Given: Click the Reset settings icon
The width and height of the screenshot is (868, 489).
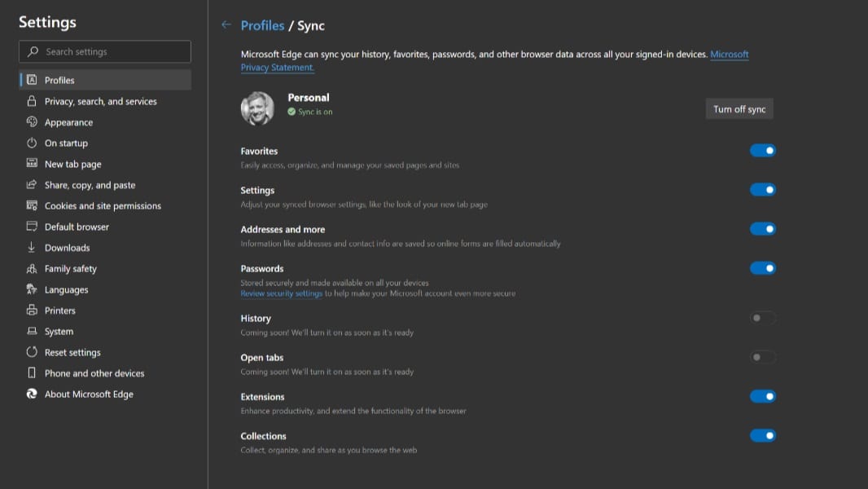Looking at the screenshot, I should pyautogui.click(x=32, y=352).
